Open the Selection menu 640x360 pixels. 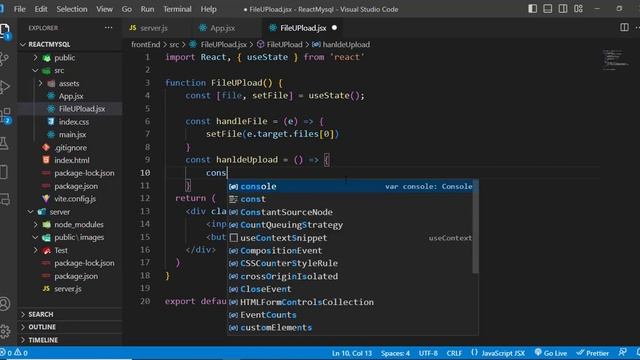(71, 9)
